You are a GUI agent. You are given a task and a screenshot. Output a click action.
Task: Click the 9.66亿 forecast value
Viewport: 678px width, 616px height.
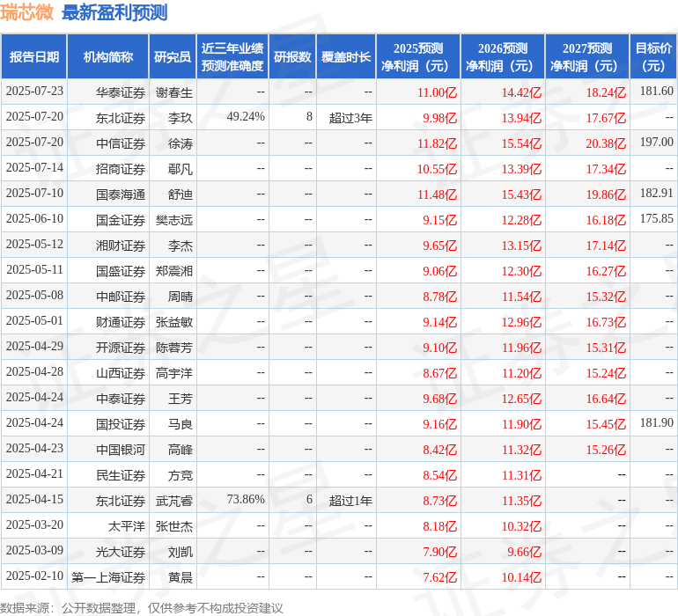(x=524, y=552)
